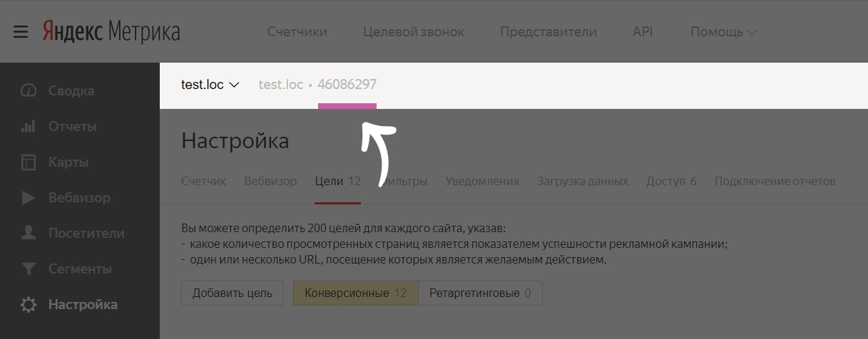Open the Счетчики menu item
Image resolution: width=868 pixels, height=339 pixels.
point(297,32)
